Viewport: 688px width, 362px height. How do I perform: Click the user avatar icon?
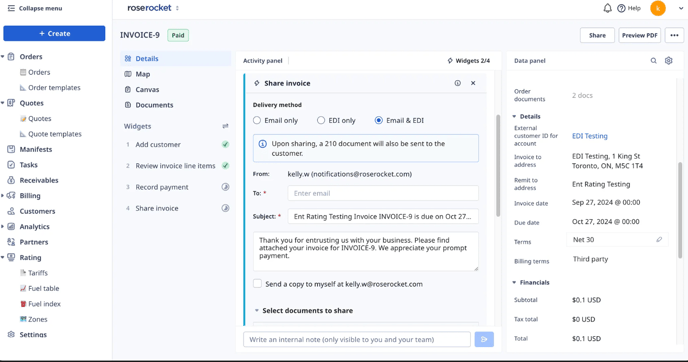tap(658, 8)
